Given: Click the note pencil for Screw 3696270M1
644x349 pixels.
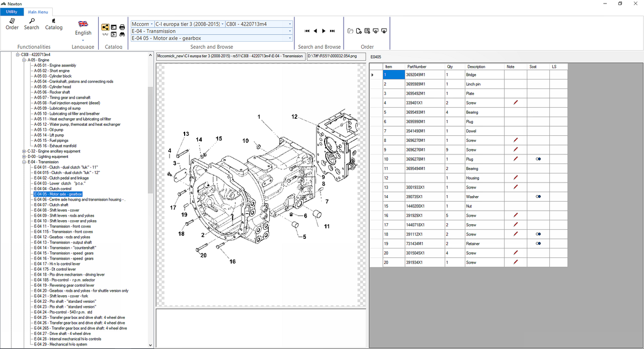Looking at the screenshot, I should tap(516, 140).
